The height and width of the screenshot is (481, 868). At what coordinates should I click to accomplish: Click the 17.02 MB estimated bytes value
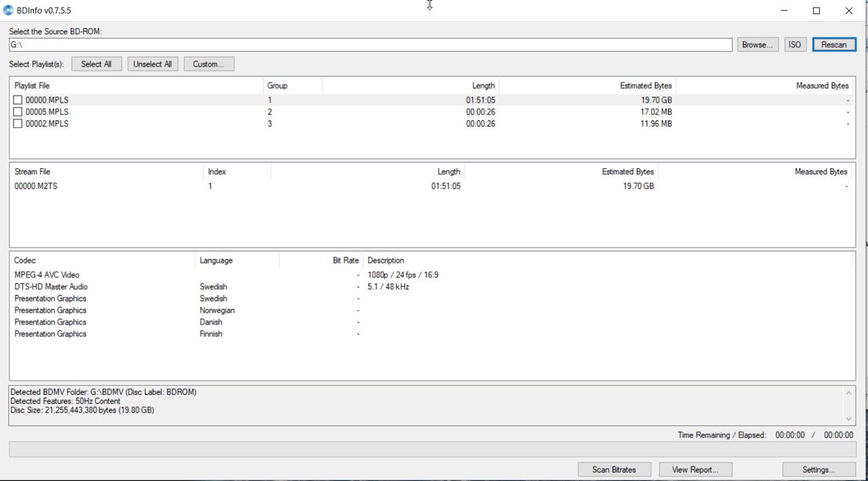point(656,112)
